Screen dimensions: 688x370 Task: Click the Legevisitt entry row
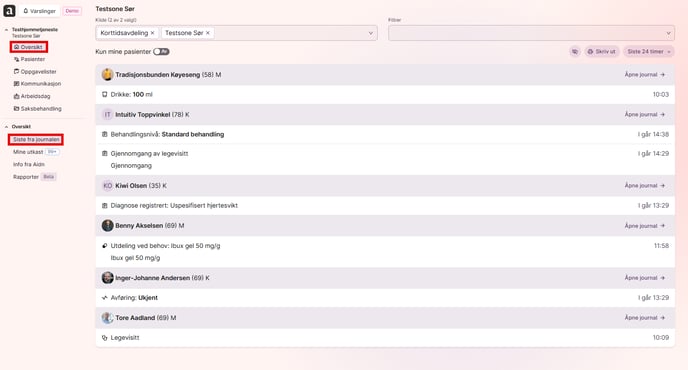(x=385, y=338)
